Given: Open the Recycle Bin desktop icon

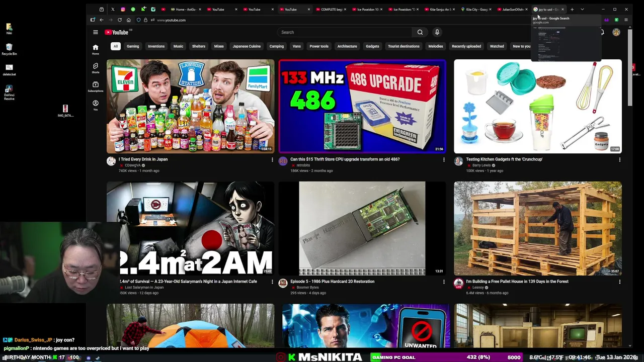Looking at the screenshot, I should pyautogui.click(x=9, y=49).
